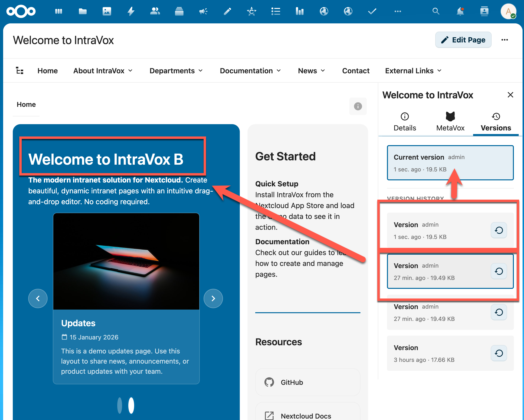Click the 'Quick Setup' subheading
The image size is (524, 420).
coord(276,184)
